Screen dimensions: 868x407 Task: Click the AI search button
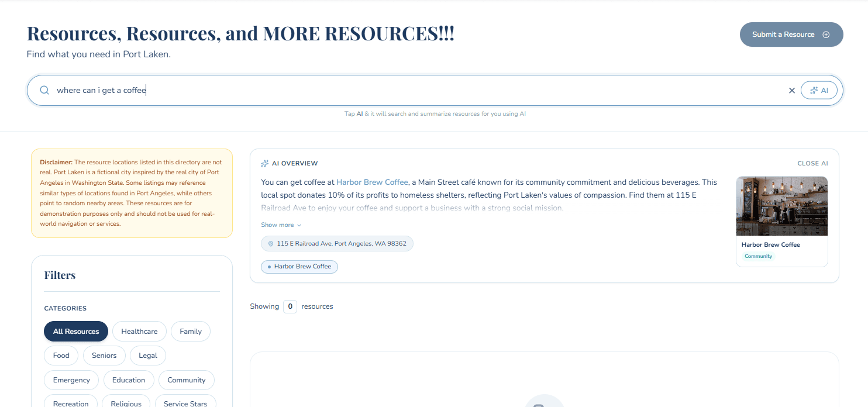(x=819, y=91)
